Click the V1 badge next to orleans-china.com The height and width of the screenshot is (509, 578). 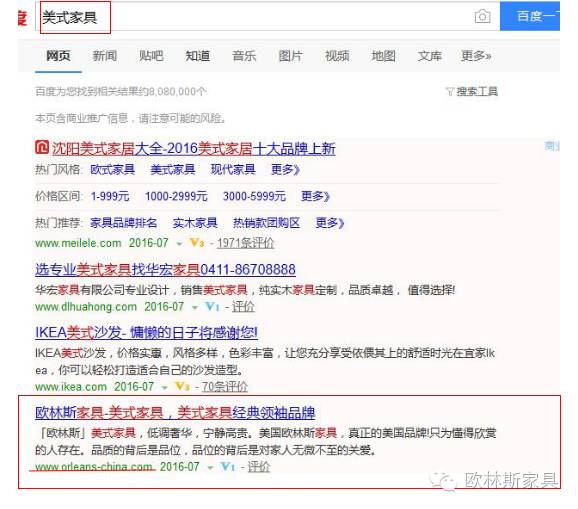(227, 466)
